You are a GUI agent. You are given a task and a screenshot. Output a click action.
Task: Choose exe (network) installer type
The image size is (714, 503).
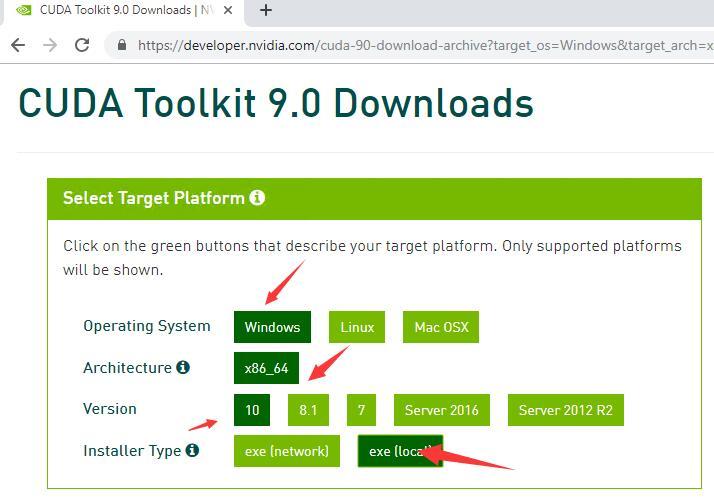286,451
